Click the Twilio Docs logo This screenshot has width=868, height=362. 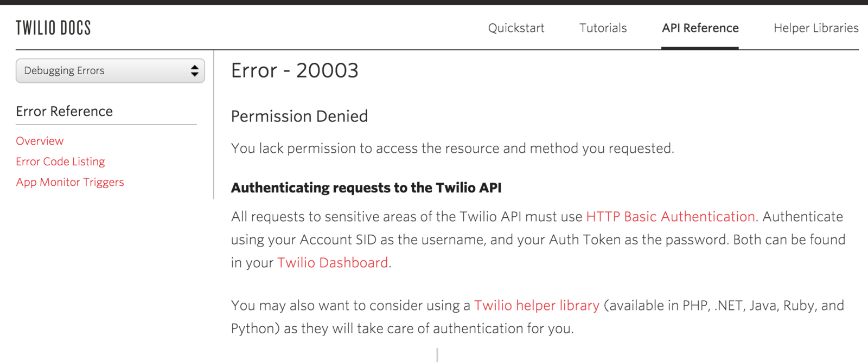coord(53,28)
